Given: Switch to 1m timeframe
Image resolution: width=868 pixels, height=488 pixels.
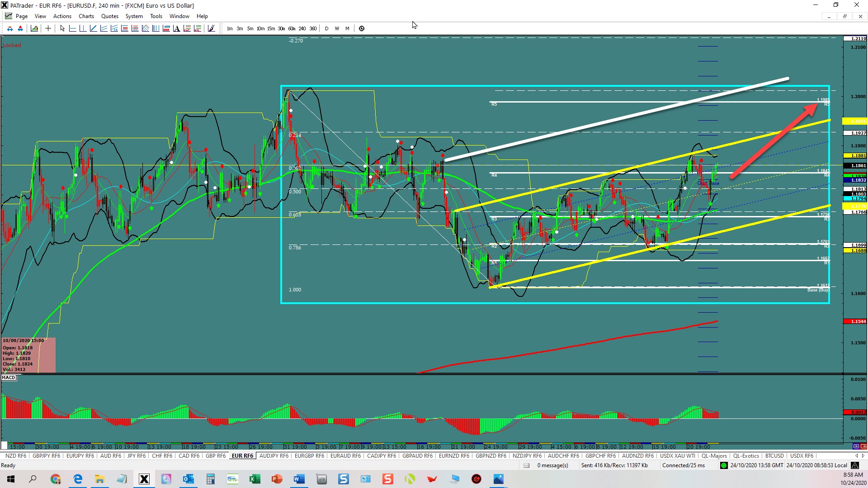Looking at the screenshot, I should [230, 28].
